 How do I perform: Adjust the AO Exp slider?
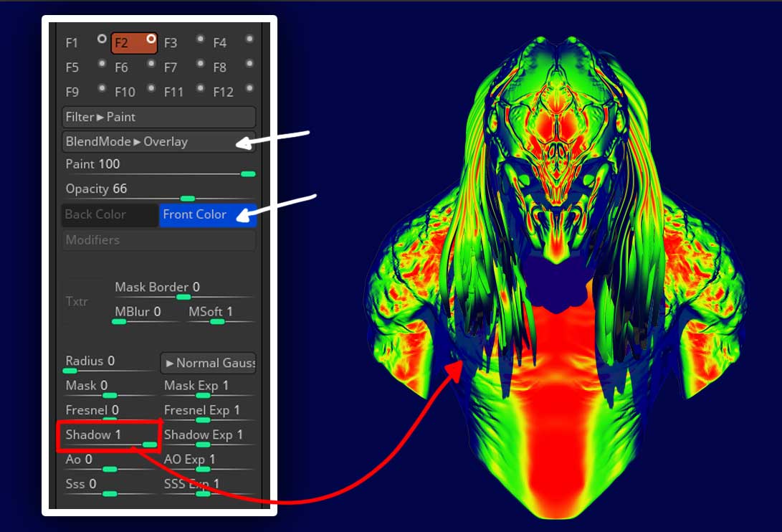click(208, 462)
